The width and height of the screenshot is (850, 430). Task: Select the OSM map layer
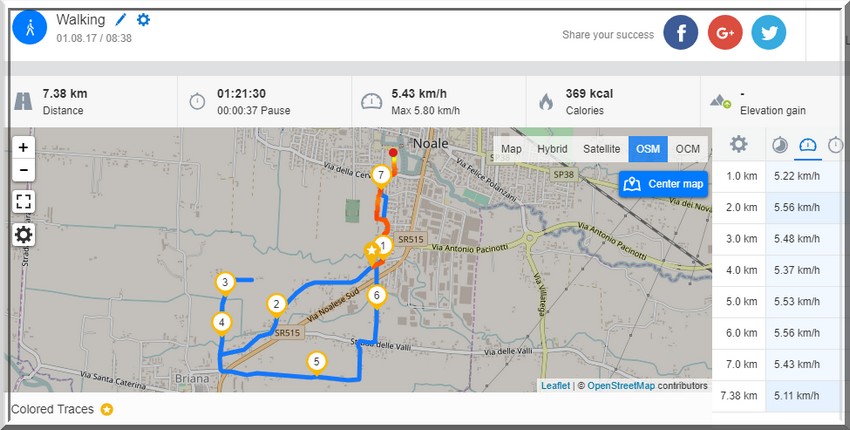[648, 149]
